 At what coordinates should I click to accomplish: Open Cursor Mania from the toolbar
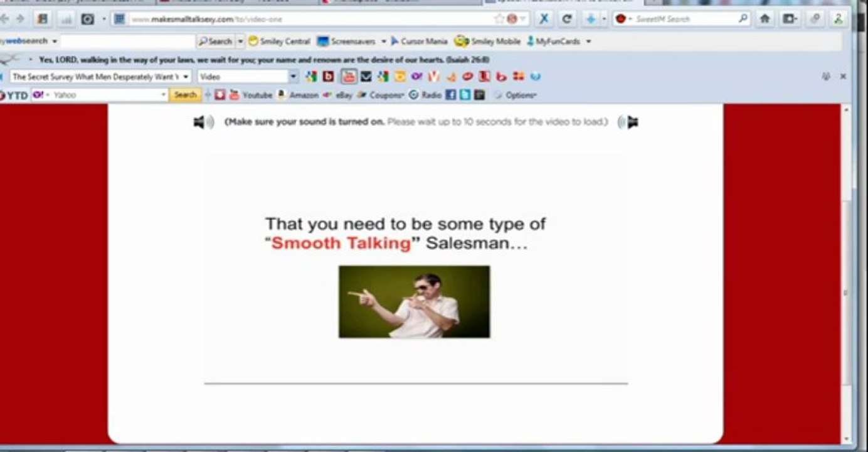pyautogui.click(x=419, y=41)
